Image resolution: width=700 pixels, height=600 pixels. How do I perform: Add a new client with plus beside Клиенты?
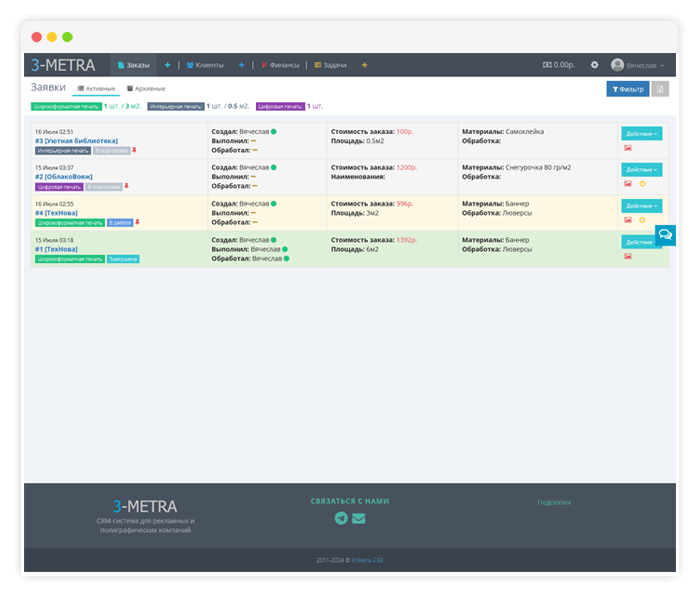coord(242,65)
